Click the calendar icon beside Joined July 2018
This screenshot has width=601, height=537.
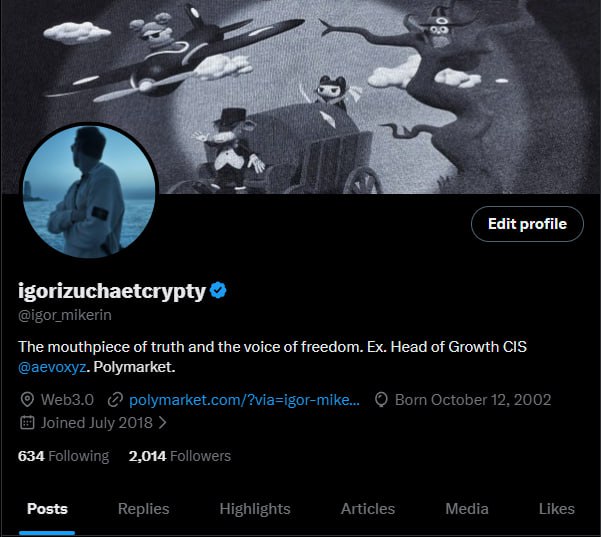[x=27, y=423]
